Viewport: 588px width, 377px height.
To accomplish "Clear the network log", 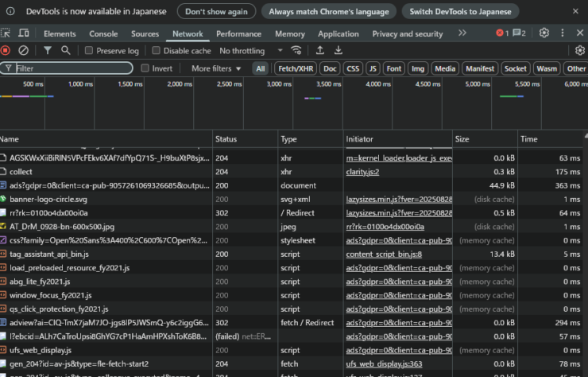I will pyautogui.click(x=23, y=50).
